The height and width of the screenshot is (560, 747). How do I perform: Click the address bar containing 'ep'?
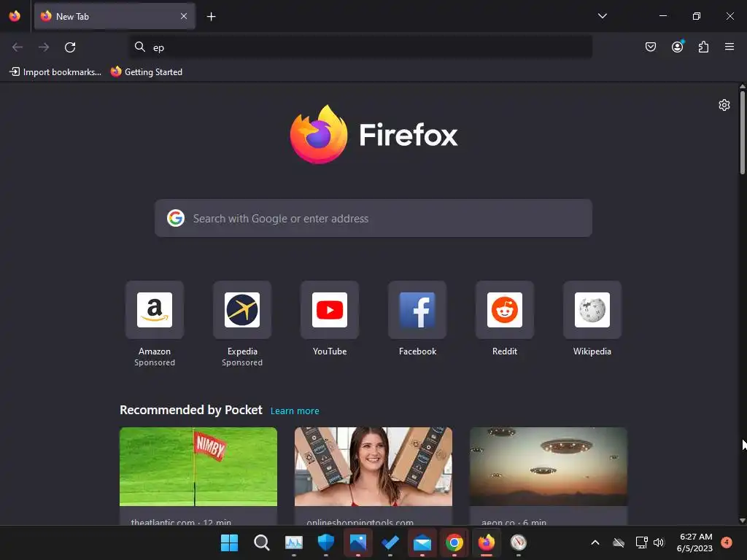360,47
